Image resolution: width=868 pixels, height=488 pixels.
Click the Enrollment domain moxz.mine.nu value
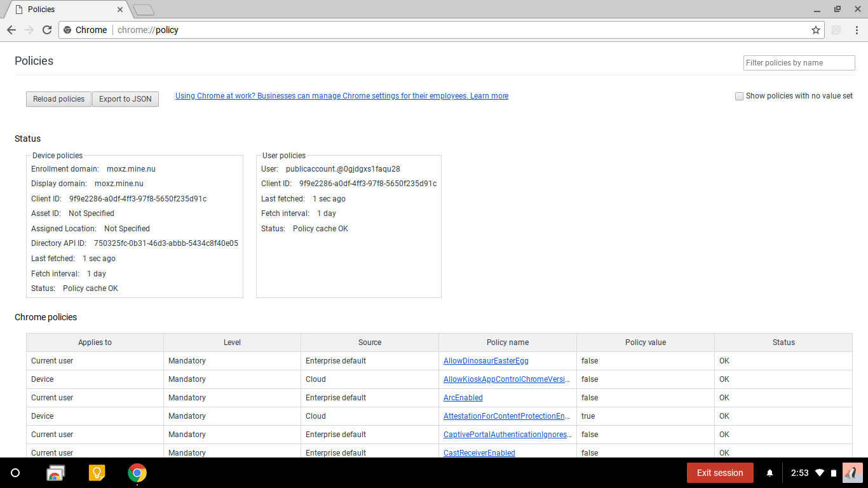[x=131, y=169]
